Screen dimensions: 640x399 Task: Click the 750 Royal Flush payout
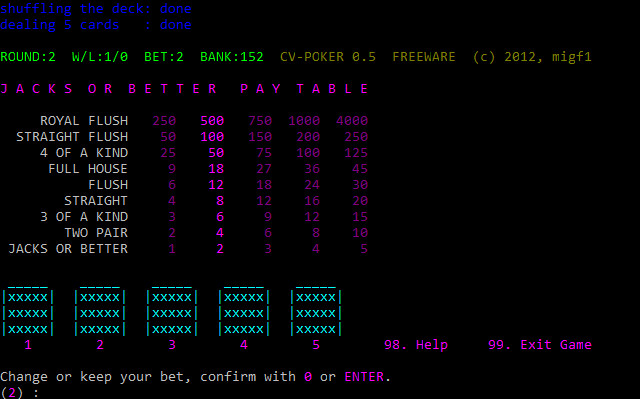coord(260,121)
